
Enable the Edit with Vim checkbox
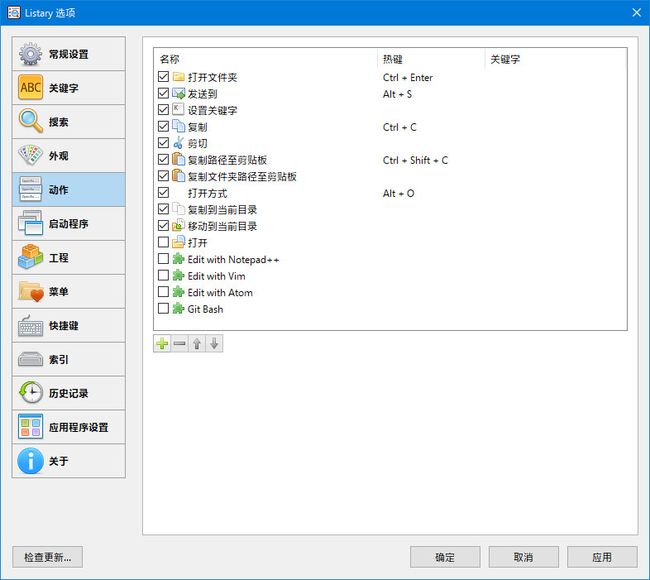tap(163, 275)
